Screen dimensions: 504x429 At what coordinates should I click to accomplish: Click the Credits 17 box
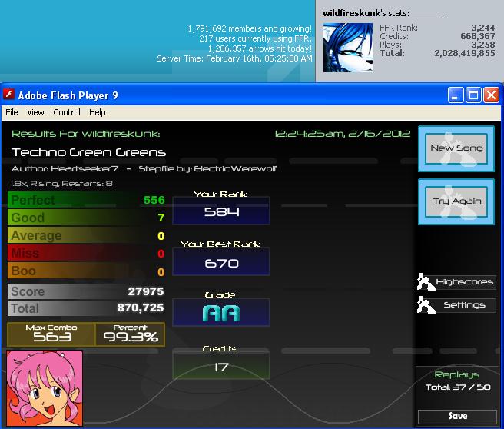[221, 366]
